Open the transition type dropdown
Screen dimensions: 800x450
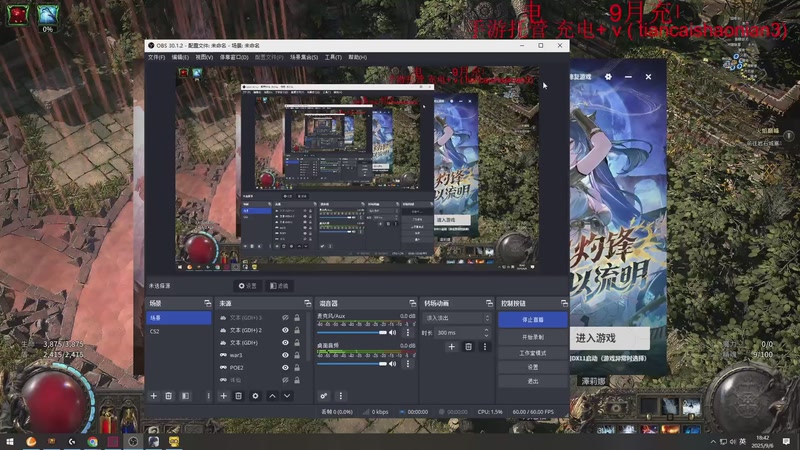click(x=456, y=318)
